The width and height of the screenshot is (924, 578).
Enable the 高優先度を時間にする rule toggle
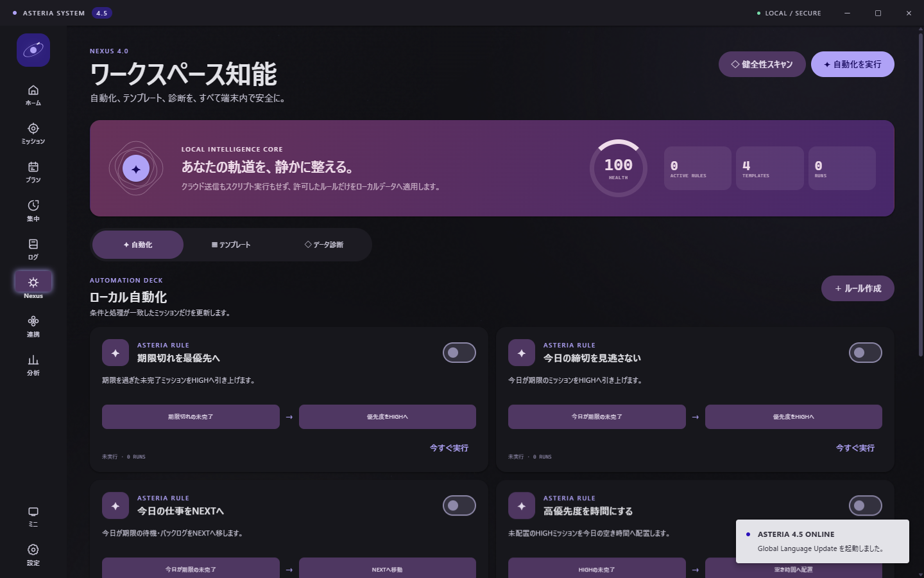tap(866, 505)
